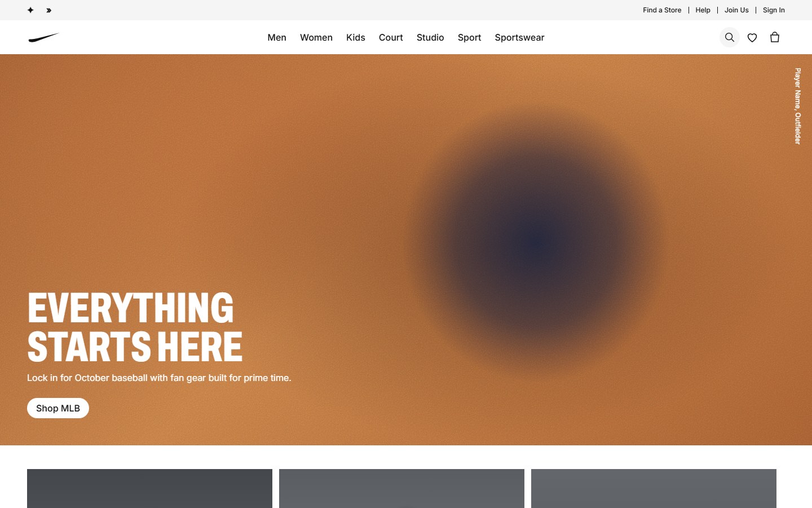Click the 'Lock in for October baseball' subtitle
This screenshot has height=508, width=812.
[159, 378]
